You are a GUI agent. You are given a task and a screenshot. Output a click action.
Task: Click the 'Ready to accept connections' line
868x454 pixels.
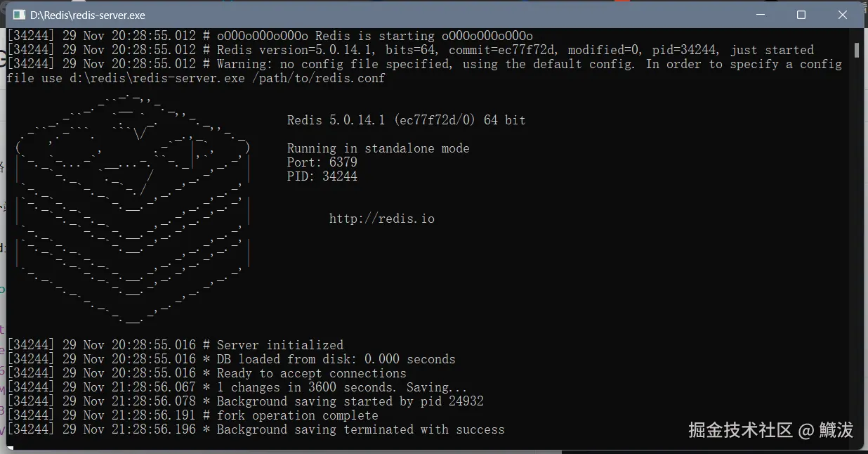(206, 373)
